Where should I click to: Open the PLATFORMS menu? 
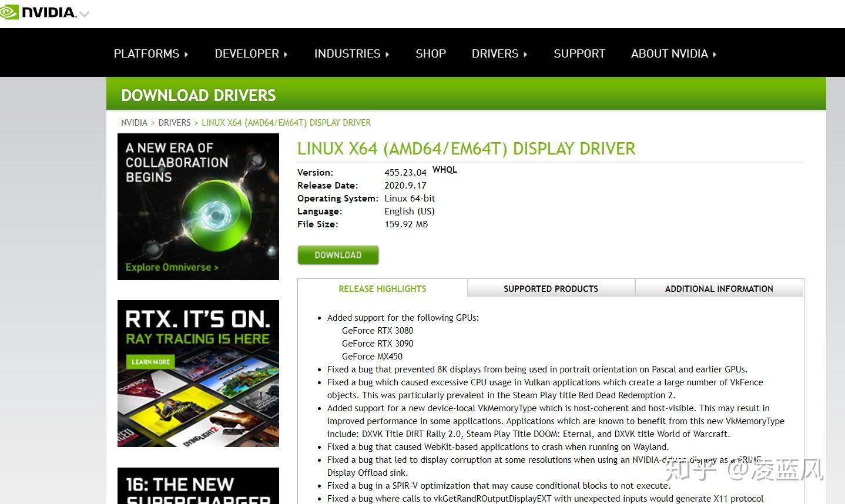[x=151, y=53]
